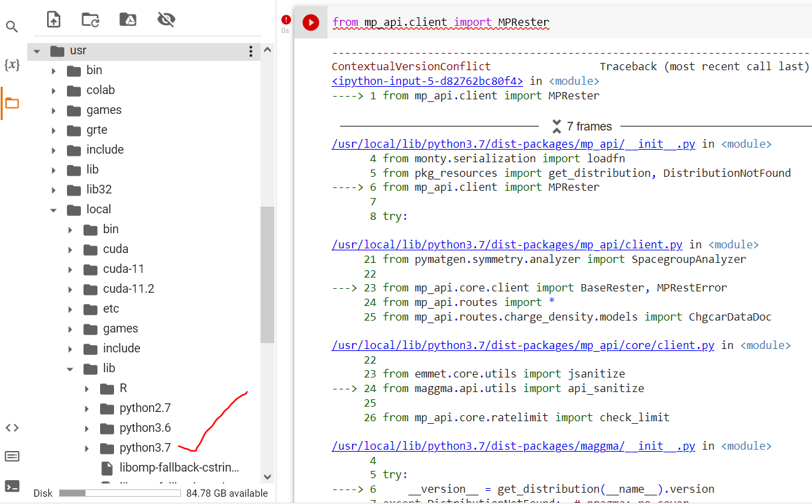Open the command palette icon
The image size is (812, 504).
point(12,456)
